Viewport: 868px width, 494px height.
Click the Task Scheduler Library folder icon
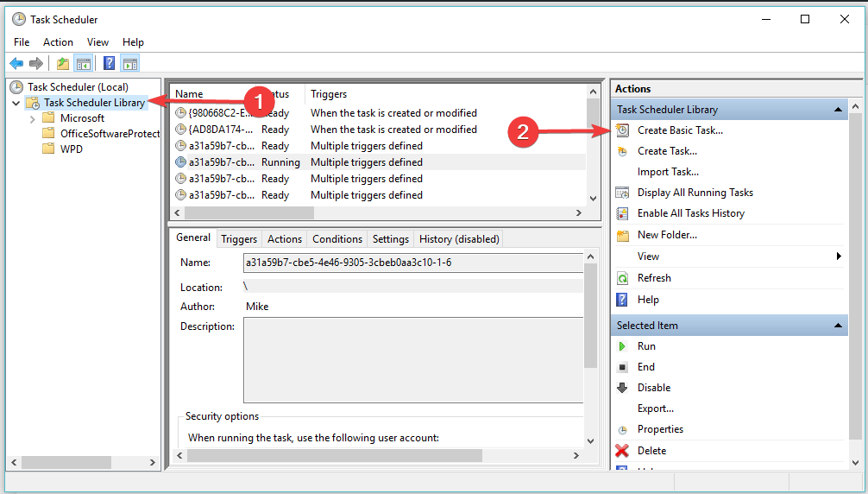[x=33, y=103]
